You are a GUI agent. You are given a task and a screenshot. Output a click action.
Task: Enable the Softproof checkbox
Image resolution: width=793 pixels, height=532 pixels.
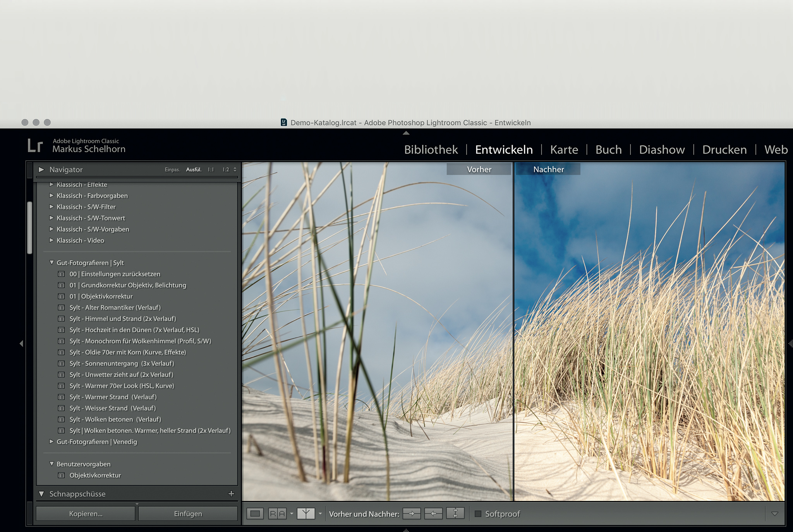(x=478, y=514)
